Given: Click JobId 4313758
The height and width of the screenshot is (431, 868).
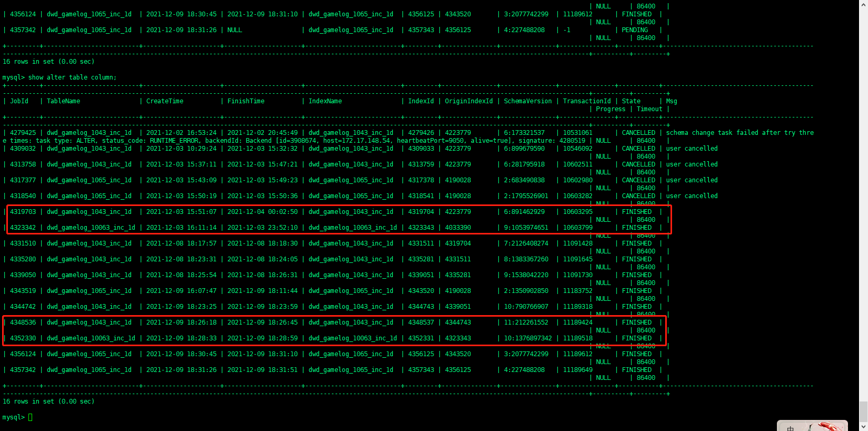Looking at the screenshot, I should coord(23,164).
